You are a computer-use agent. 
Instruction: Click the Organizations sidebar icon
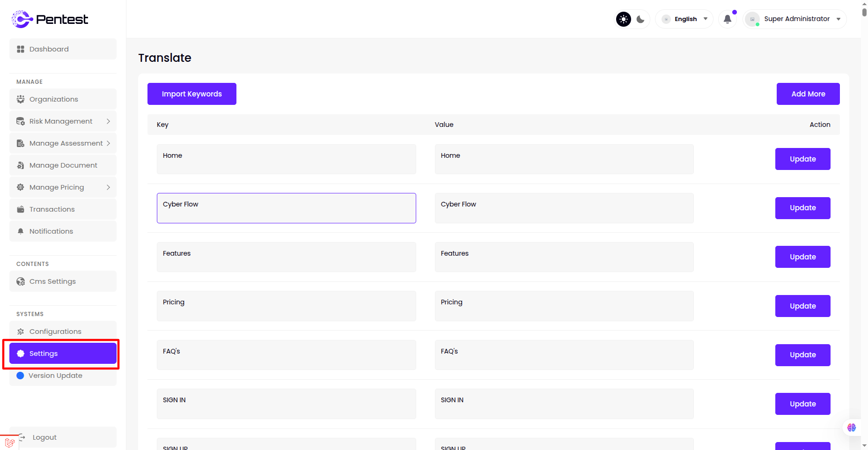pos(21,99)
